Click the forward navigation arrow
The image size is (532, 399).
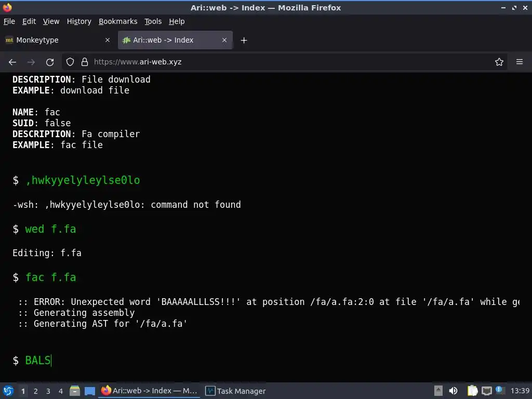pyautogui.click(x=31, y=62)
